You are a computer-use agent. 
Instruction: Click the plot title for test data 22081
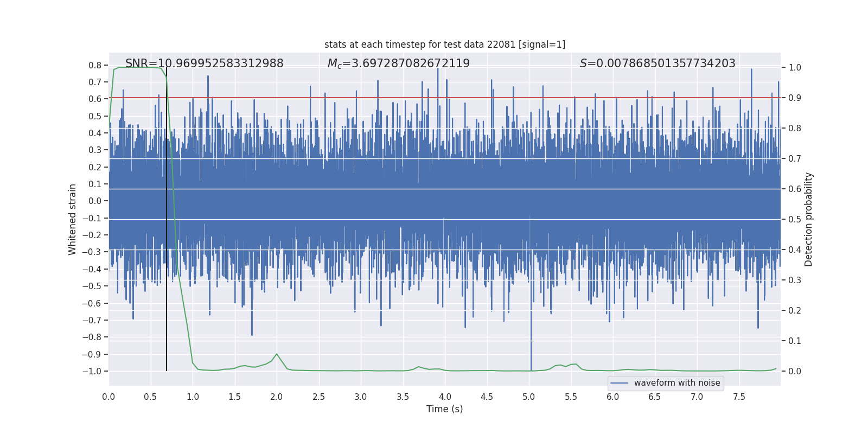[x=445, y=44]
